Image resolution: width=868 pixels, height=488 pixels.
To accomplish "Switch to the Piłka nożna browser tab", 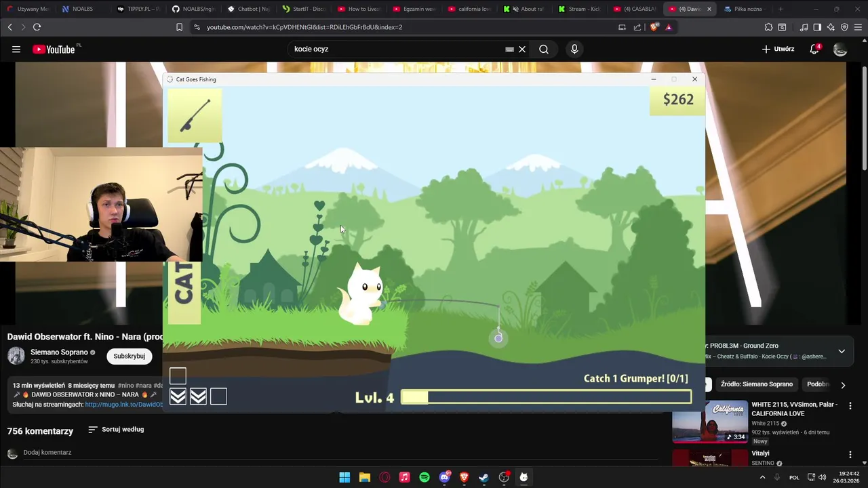I will point(745,9).
